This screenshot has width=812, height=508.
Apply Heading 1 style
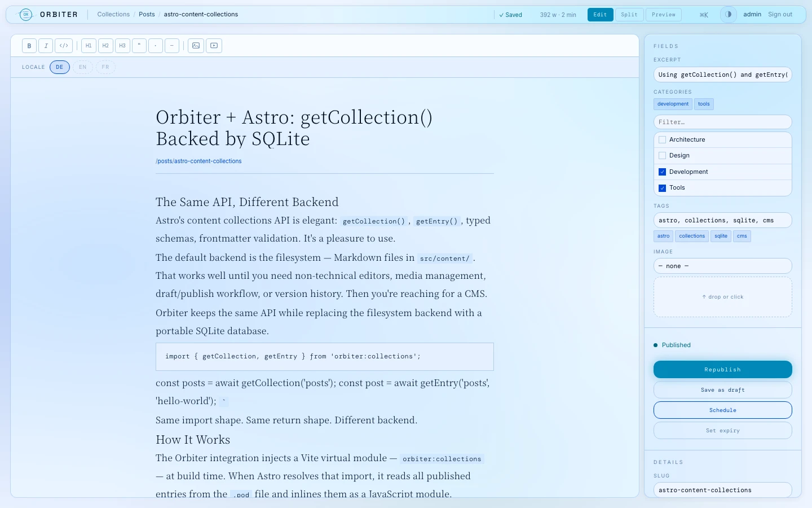tap(89, 46)
